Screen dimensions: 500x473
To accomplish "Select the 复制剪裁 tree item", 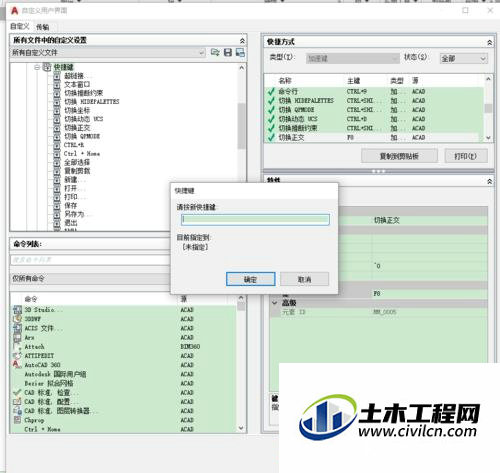I will 77,171.
